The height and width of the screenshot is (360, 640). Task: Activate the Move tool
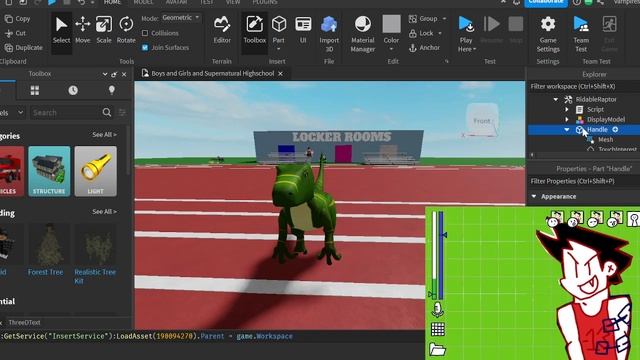82,30
